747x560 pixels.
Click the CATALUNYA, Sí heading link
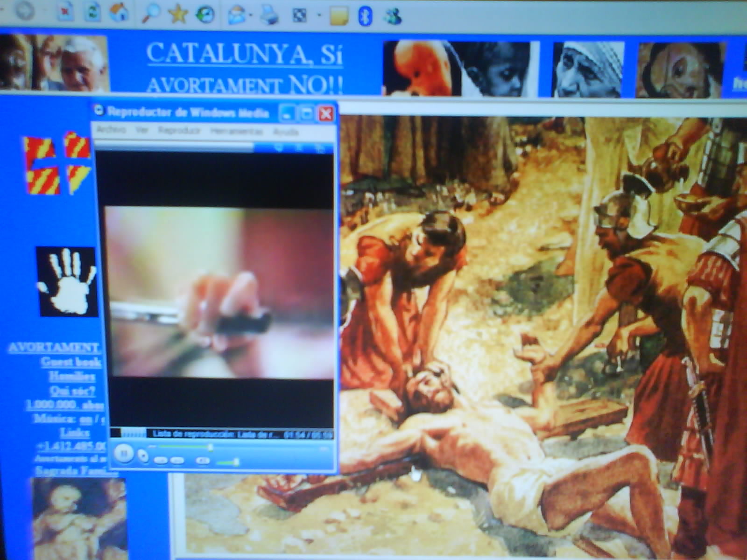coord(245,54)
